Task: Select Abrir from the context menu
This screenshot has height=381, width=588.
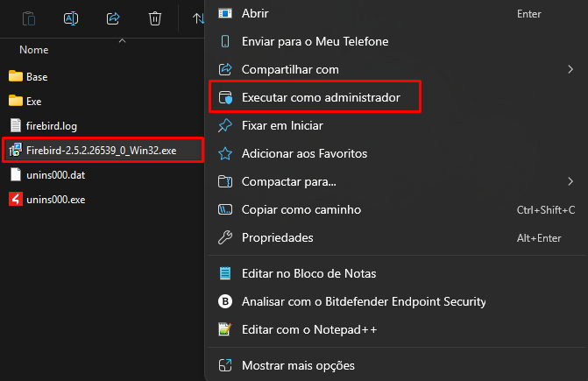Action: click(255, 13)
